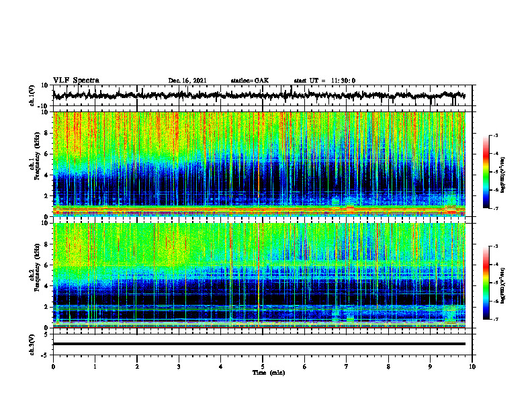Viewport: 532px width, 411px height.
Task: Click the time axis end label "10"
Action: point(472,367)
